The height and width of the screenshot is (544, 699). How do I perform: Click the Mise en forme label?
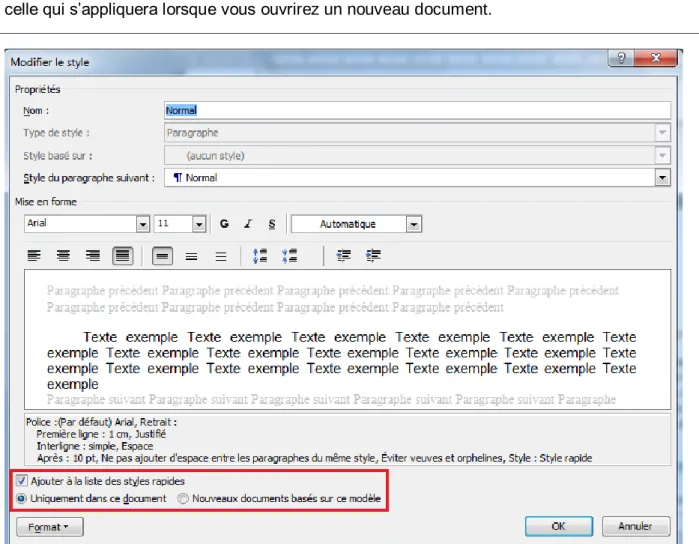point(45,202)
